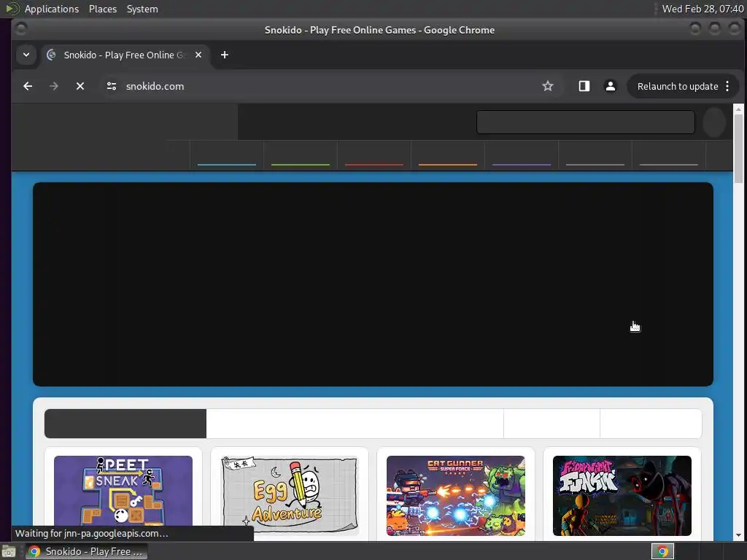The image size is (747, 560).
Task: Bookmark this page with star icon
Action: 548,86
